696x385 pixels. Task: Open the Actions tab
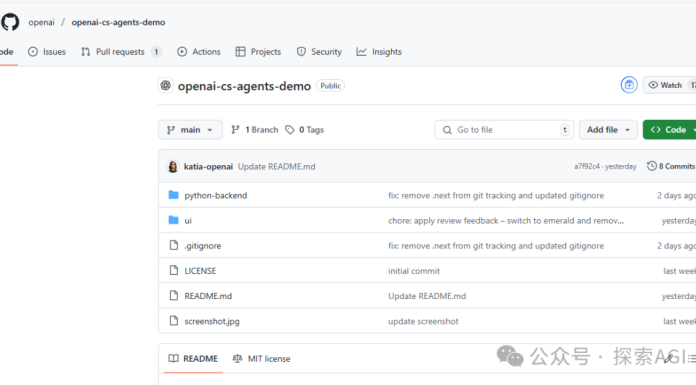coord(199,52)
